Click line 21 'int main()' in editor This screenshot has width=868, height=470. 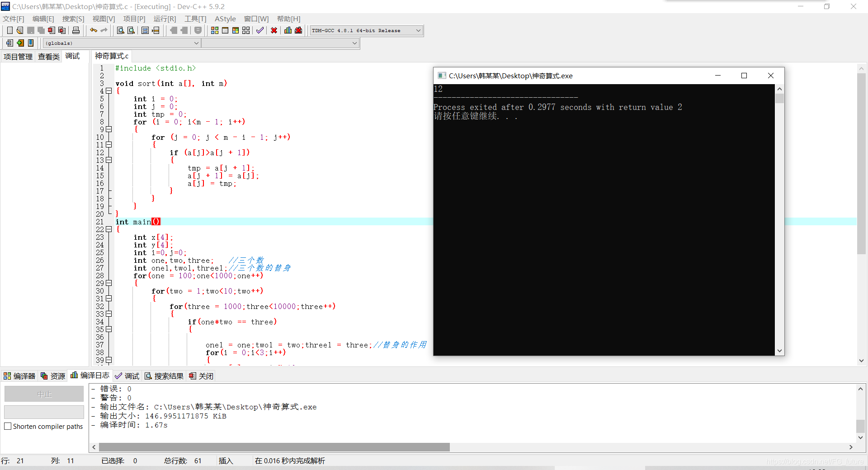[138, 222]
